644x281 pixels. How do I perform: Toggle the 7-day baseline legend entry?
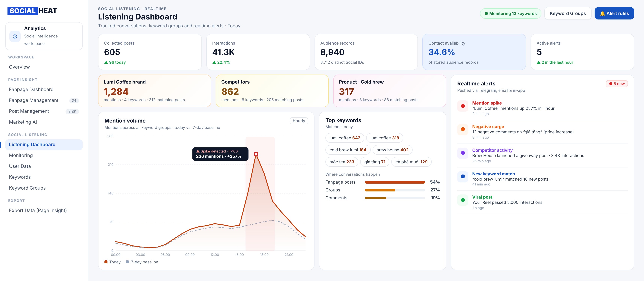click(142, 262)
